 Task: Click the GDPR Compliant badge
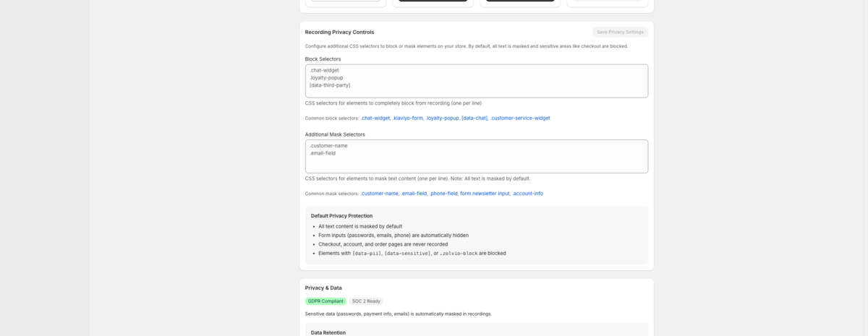click(x=325, y=301)
